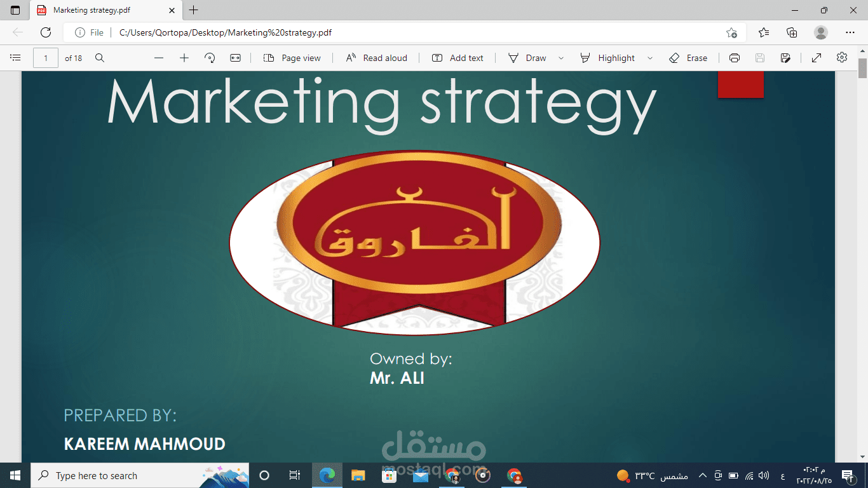Click the page number field
The width and height of the screenshot is (868, 488).
[46, 58]
